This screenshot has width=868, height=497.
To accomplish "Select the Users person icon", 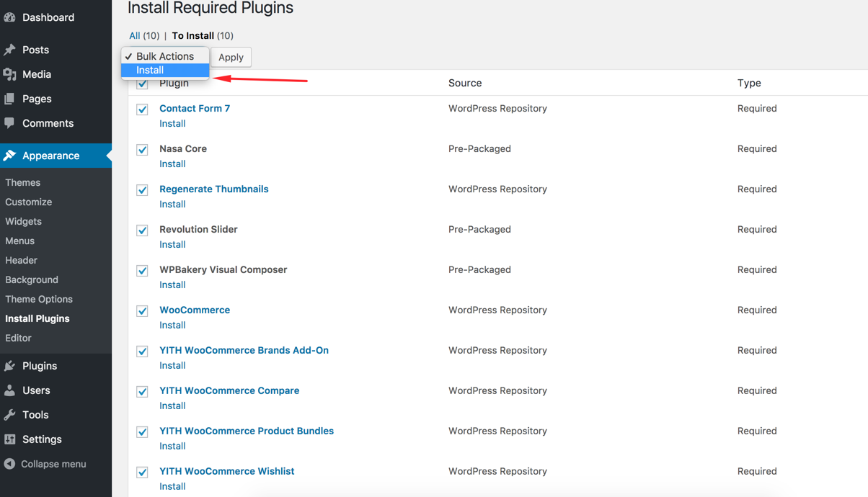I will (10, 390).
